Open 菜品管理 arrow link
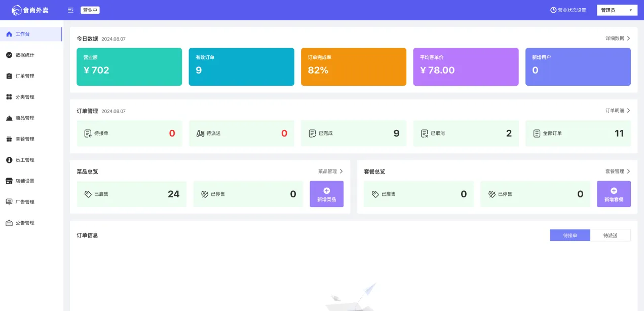 pyautogui.click(x=330, y=171)
